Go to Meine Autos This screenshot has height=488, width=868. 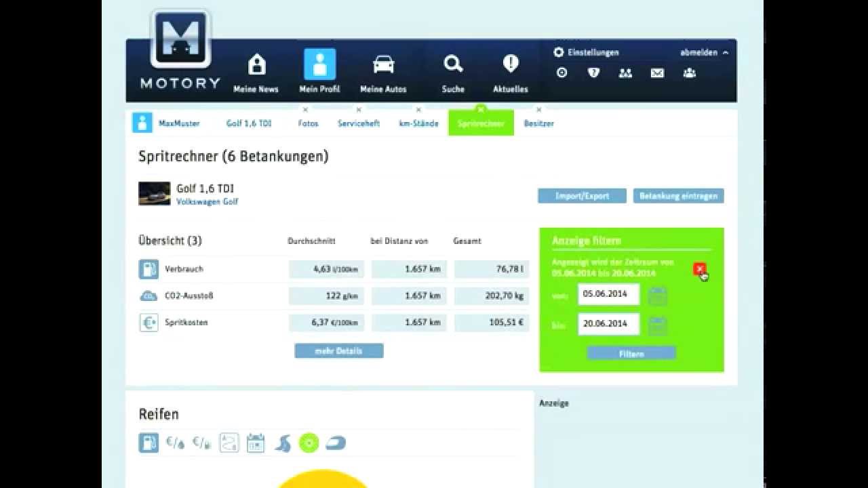tap(383, 73)
